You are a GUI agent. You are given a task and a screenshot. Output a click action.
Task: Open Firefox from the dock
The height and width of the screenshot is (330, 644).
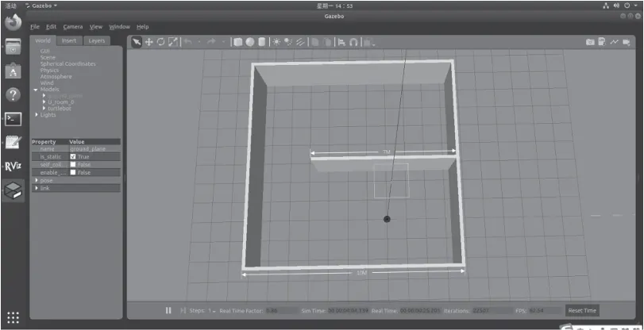click(x=13, y=22)
